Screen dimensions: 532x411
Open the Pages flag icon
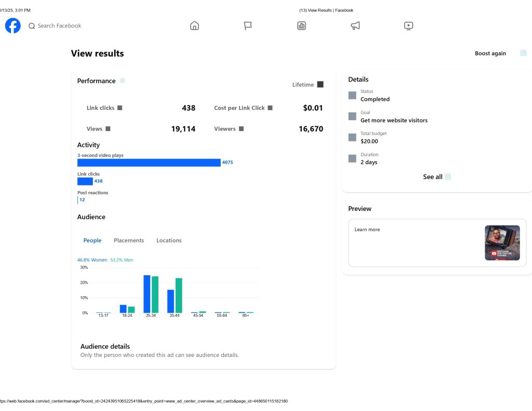[x=248, y=25]
